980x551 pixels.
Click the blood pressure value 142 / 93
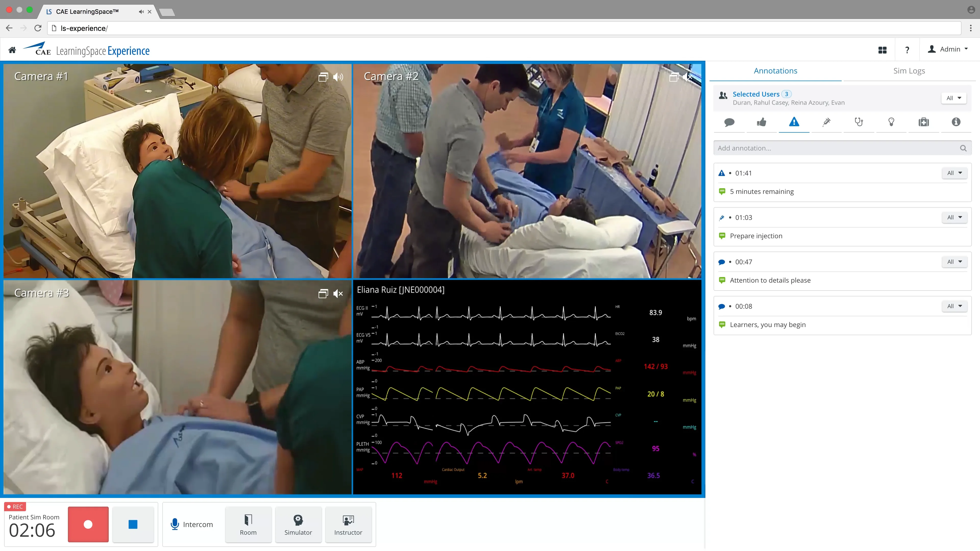coord(655,367)
